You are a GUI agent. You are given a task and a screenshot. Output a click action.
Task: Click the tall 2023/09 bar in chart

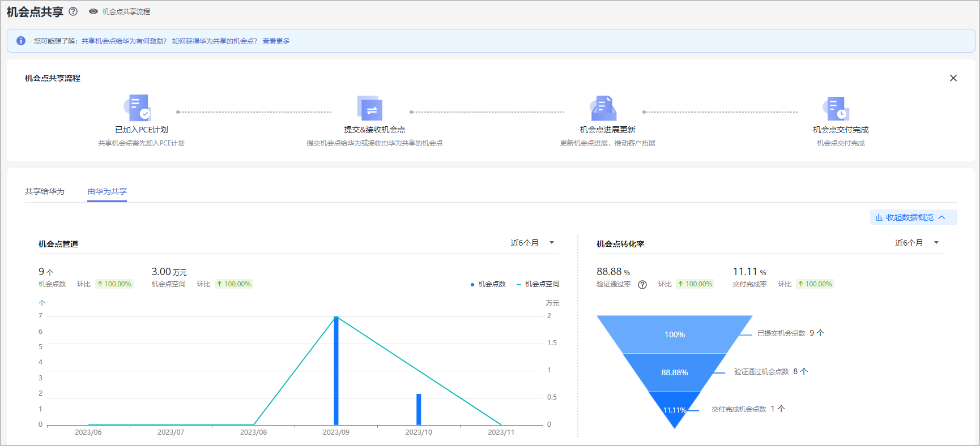click(x=336, y=371)
